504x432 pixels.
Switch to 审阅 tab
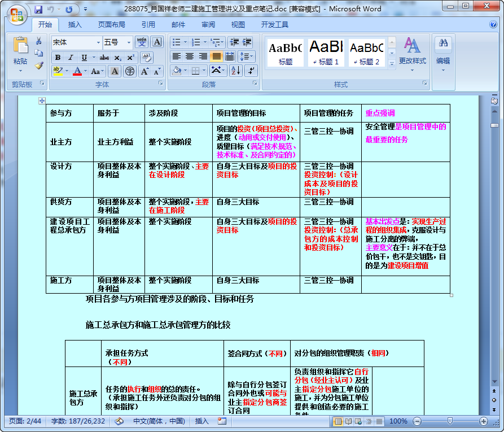click(208, 24)
